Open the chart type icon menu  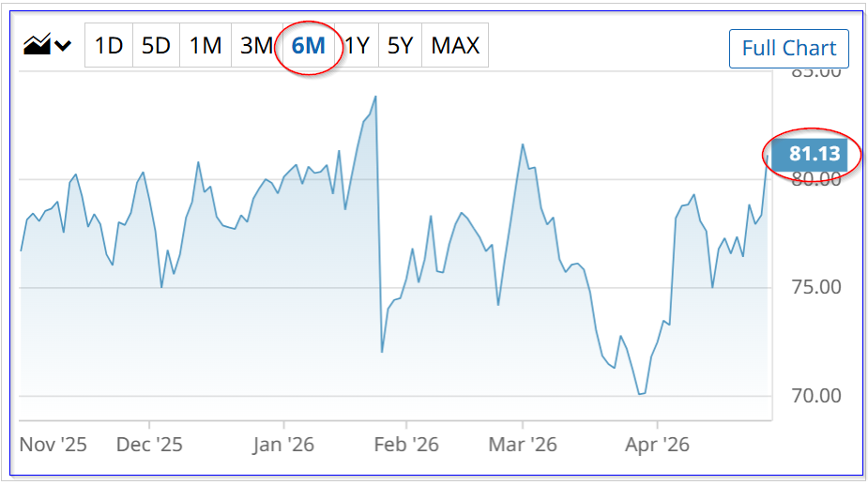point(37,45)
